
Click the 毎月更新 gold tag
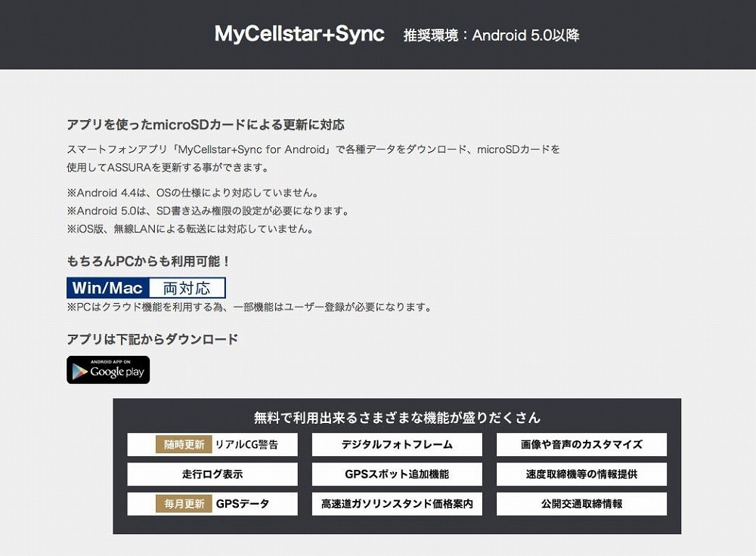[x=184, y=504]
